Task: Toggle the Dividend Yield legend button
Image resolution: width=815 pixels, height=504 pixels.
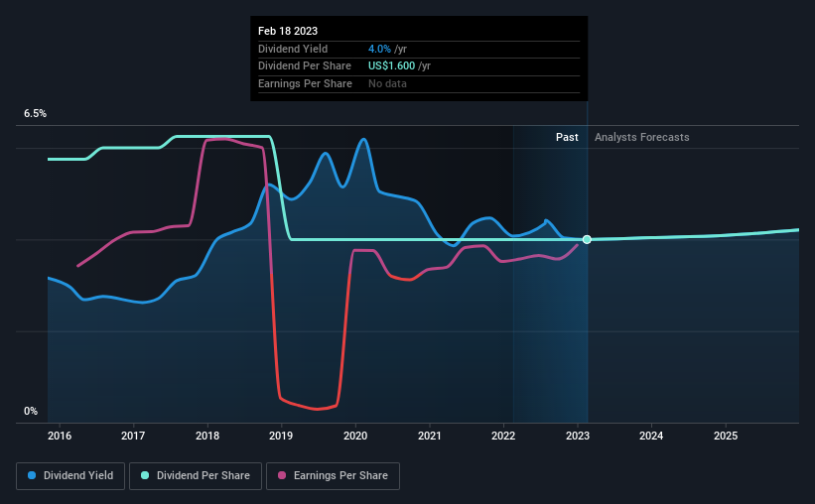Action: tap(70, 476)
